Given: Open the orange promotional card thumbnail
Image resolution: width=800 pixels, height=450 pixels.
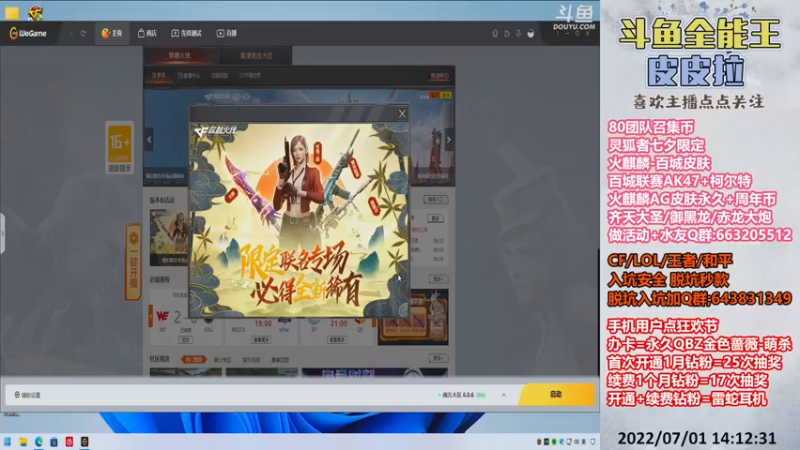Looking at the screenshot, I should 413,317.
